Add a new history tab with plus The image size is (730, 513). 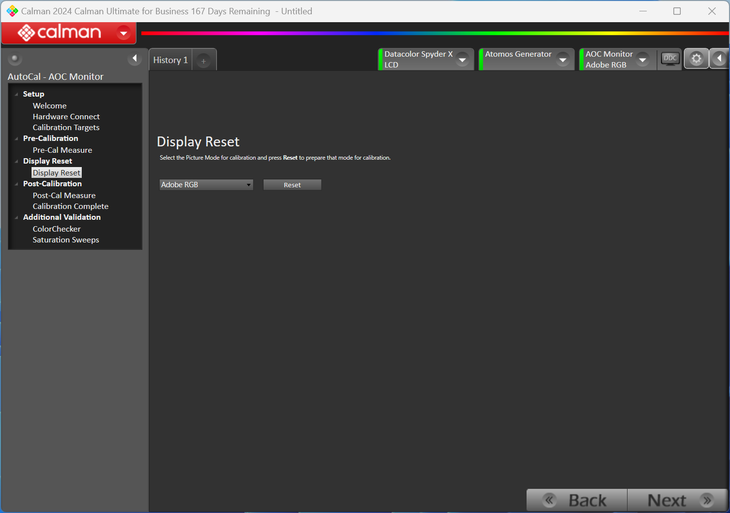point(203,61)
